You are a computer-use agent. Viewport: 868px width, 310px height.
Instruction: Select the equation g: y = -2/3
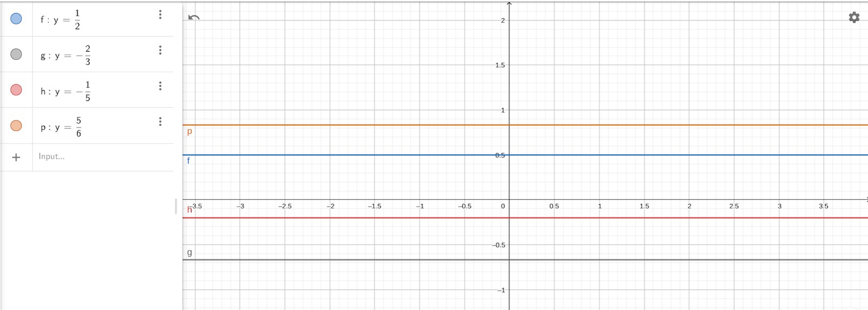pyautogui.click(x=66, y=55)
